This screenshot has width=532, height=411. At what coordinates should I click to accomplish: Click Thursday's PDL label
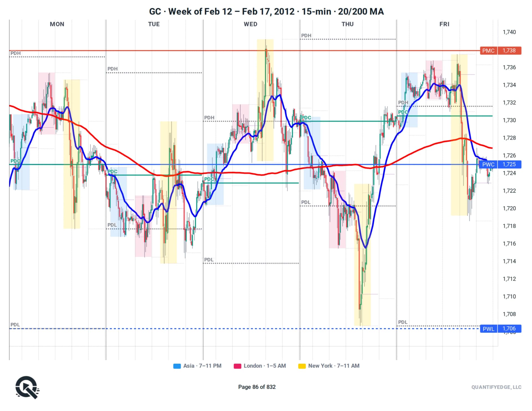(306, 202)
